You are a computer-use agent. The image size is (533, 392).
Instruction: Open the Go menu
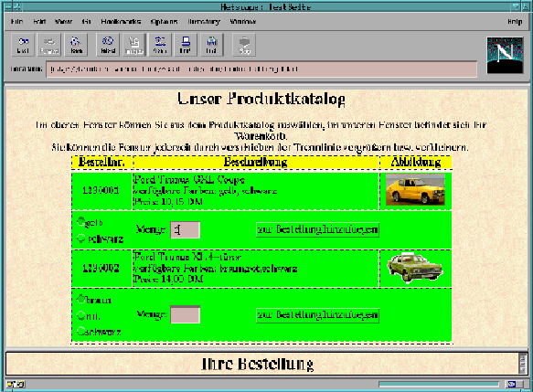(86, 21)
